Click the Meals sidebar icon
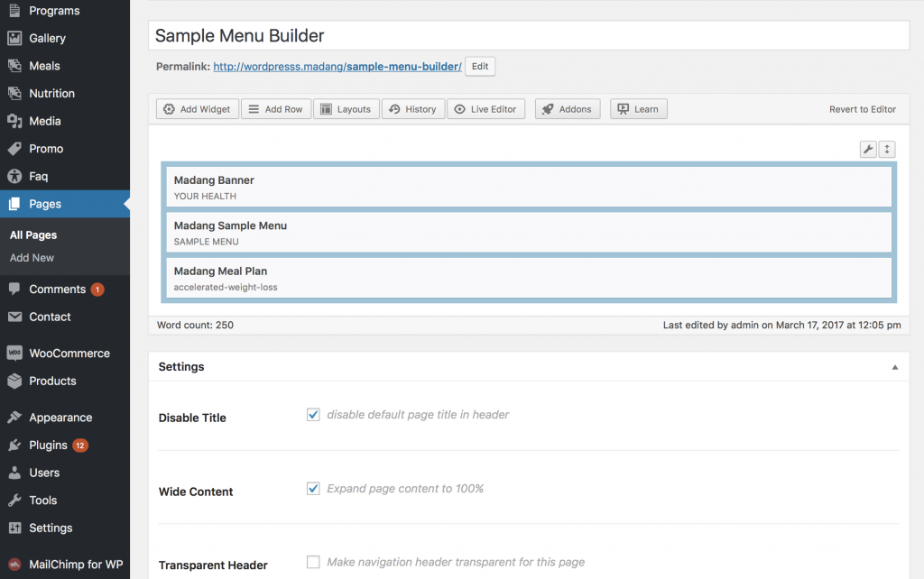The width and height of the screenshot is (924, 579). [14, 66]
